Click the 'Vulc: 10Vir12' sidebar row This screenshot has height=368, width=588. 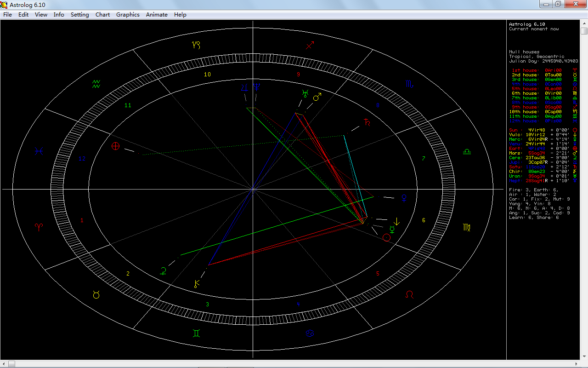click(x=543, y=135)
